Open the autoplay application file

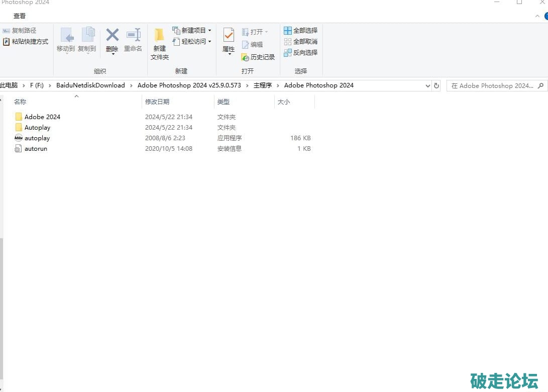(x=37, y=138)
